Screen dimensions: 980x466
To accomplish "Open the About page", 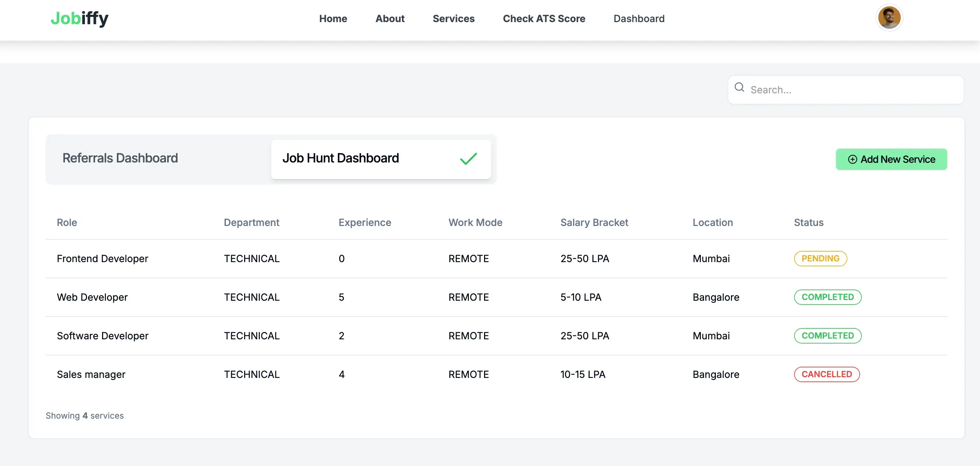I will point(390,19).
